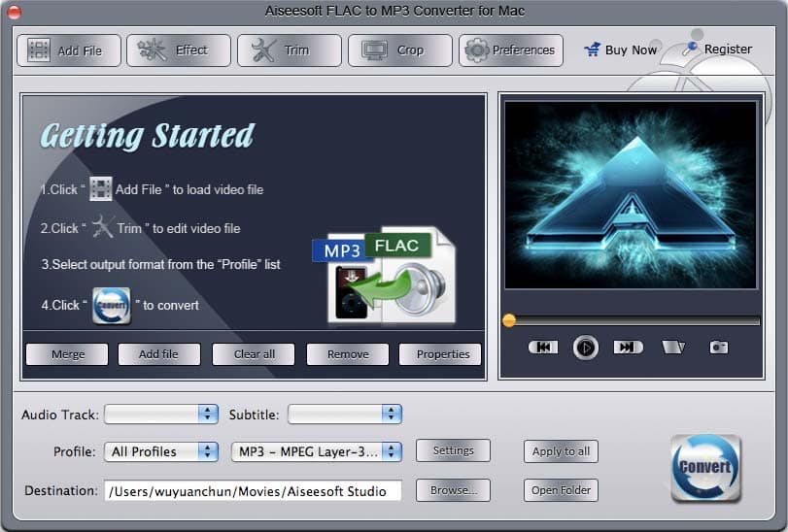Skip to previous in preview player
Screen dimensions: 788x532
[543, 347]
